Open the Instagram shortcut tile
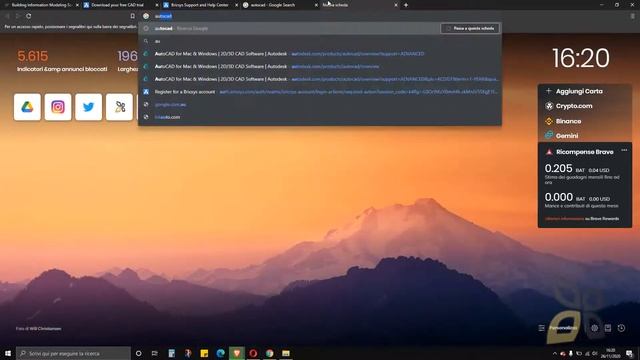 coord(58,107)
